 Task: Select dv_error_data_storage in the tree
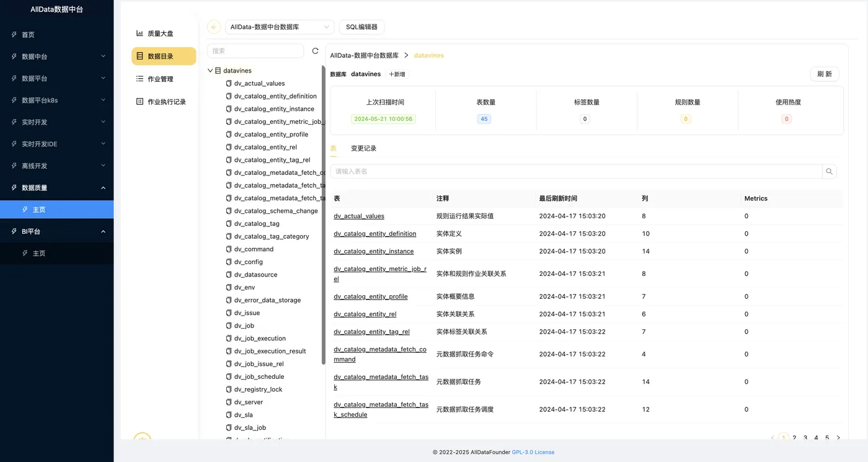coord(267,300)
